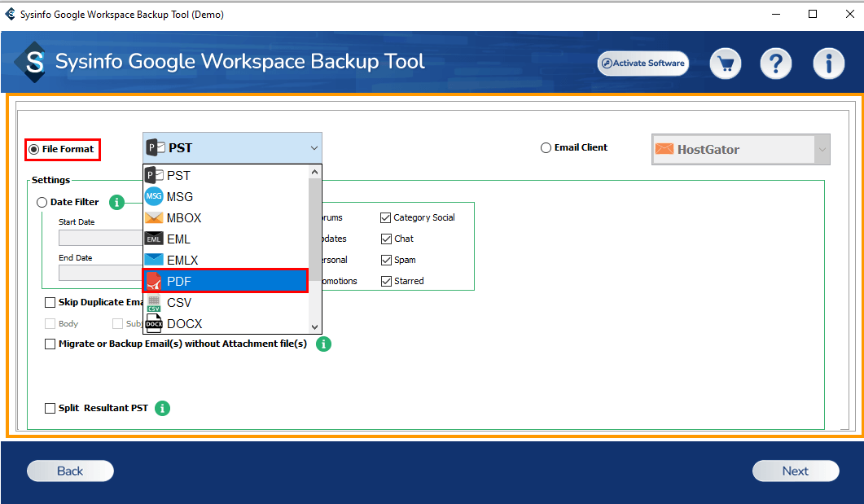864x504 pixels.
Task: Uncheck the Category Social checkbox
Action: [386, 217]
